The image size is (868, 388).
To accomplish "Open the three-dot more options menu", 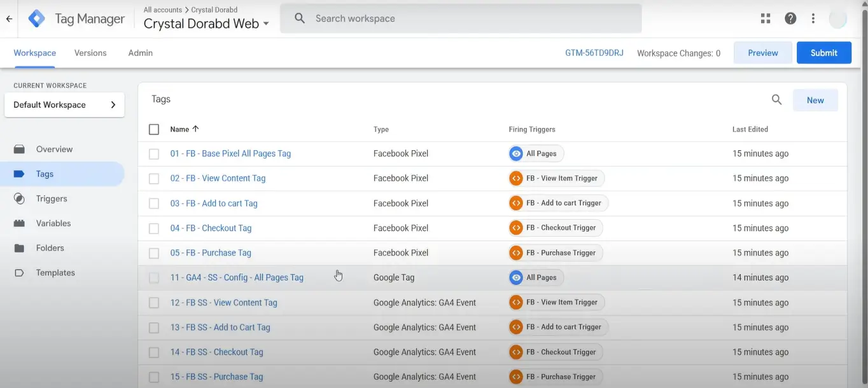I will click(813, 18).
